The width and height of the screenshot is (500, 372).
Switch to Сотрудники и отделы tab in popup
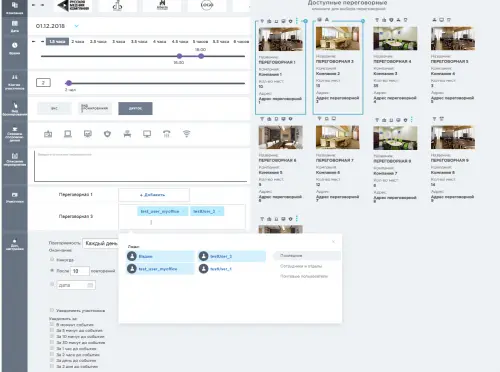[301, 266]
